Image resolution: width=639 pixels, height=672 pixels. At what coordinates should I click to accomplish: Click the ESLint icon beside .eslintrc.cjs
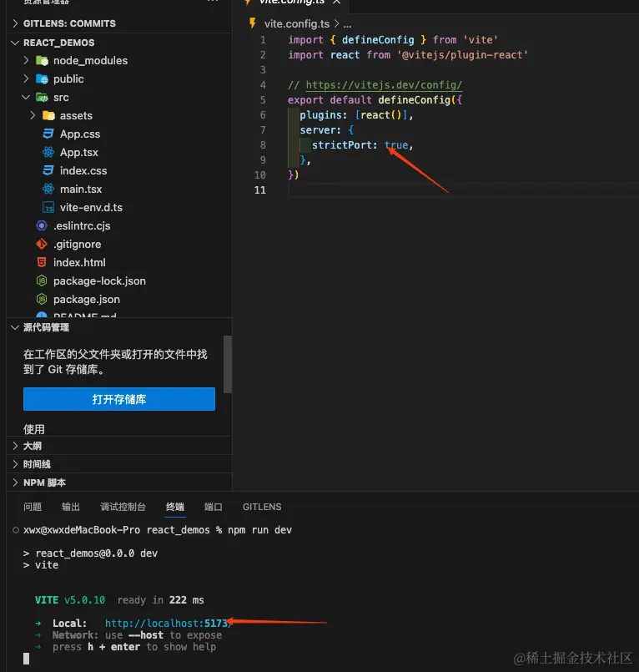tap(42, 226)
